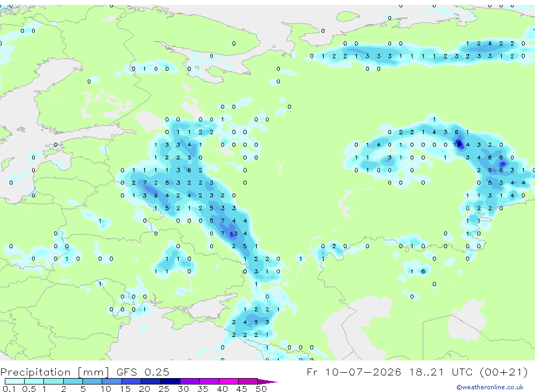
Task: Click the legend swatch between 2 and 5
Action: click(73, 381)
